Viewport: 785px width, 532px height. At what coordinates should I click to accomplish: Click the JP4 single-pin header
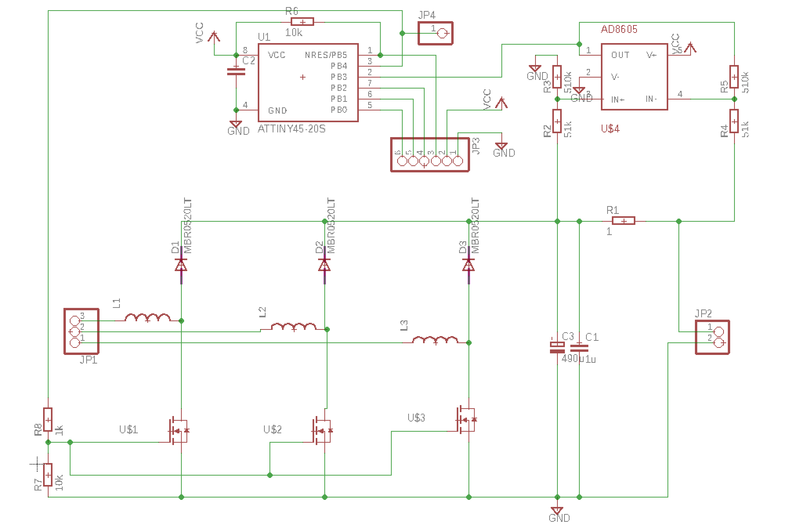tap(436, 33)
